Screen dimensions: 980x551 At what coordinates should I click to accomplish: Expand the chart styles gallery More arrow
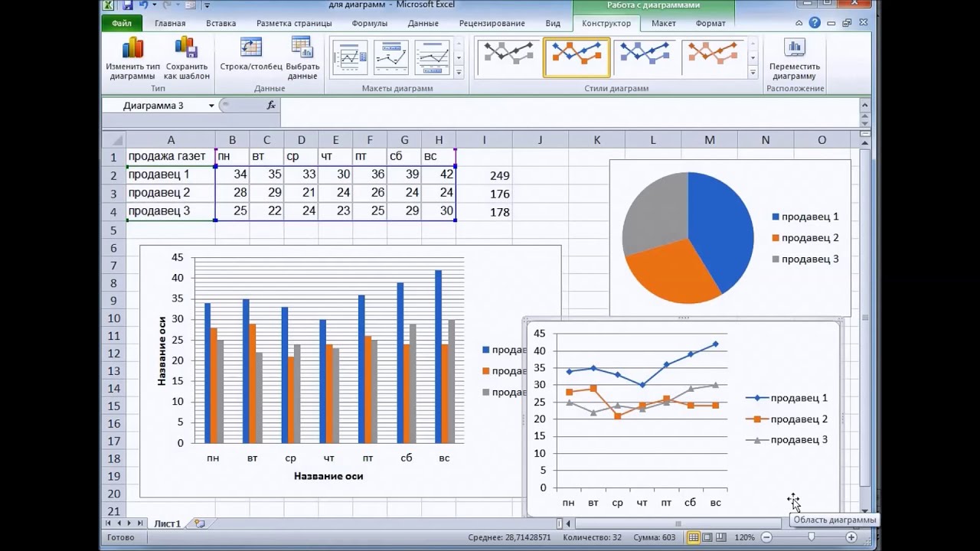(x=753, y=72)
